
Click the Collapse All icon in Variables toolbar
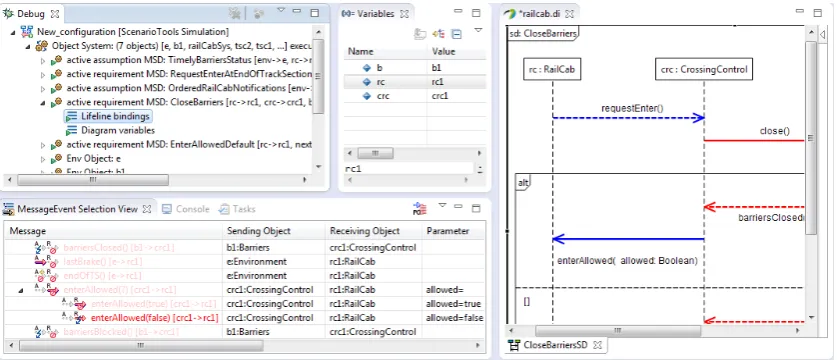[456, 34]
